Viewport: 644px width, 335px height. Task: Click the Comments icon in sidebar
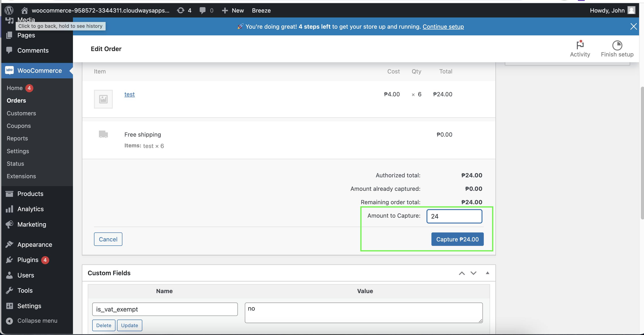tap(9, 50)
